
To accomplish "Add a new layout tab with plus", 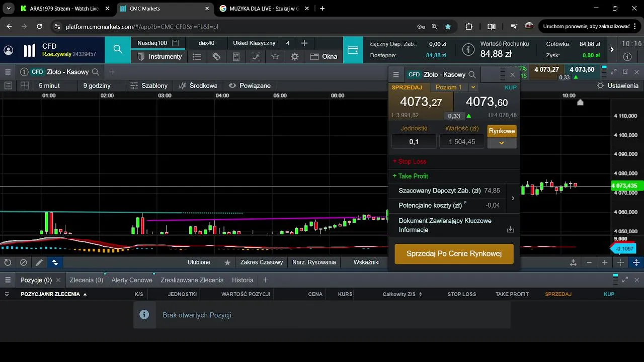I will pos(304,43).
